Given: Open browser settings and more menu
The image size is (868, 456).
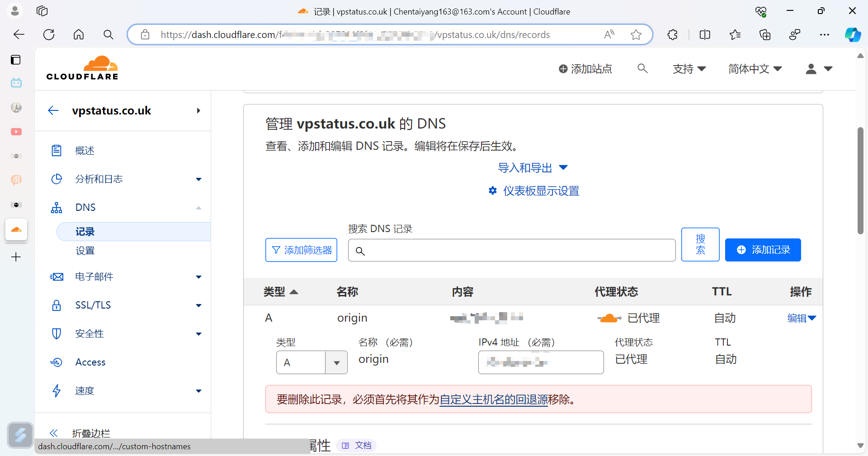Looking at the screenshot, I should click(825, 34).
